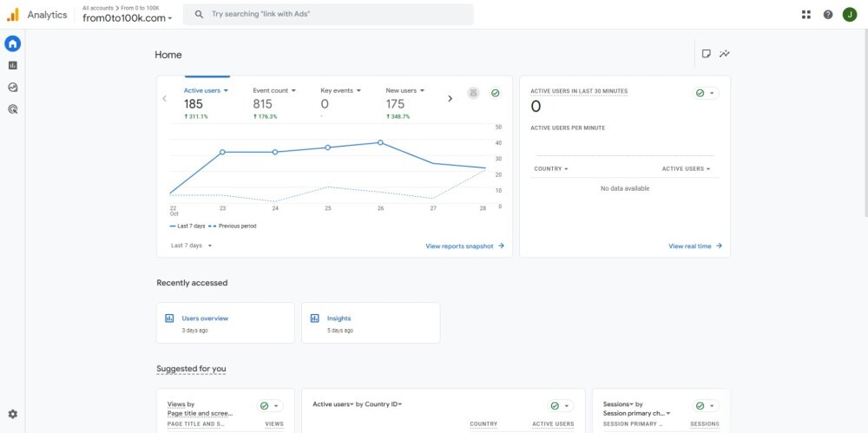Open Admin settings gear icon
The height and width of the screenshot is (433, 868).
click(12, 415)
